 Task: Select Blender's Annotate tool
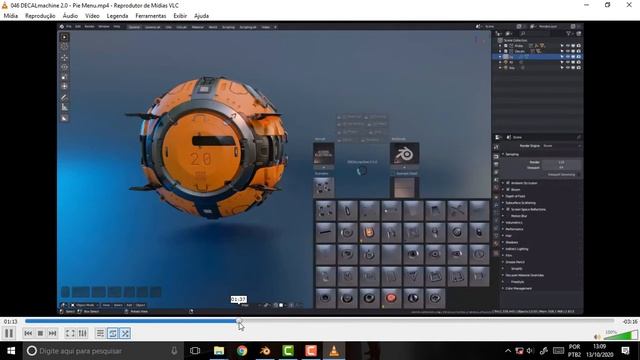[64, 98]
